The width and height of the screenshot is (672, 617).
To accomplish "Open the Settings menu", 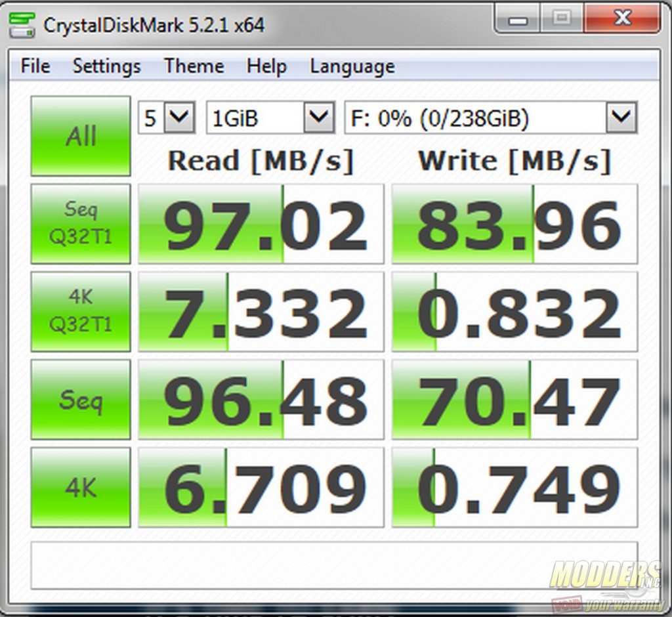I will coord(107,66).
